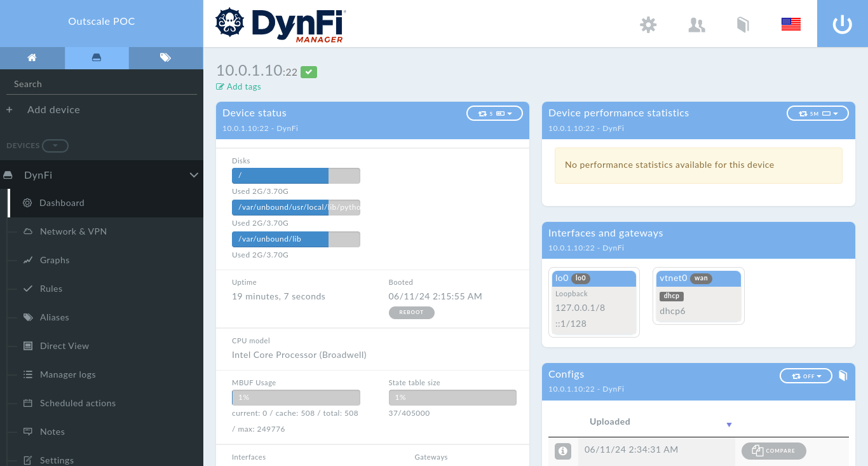Screen dimensions: 868x466
Task: Open Settings in sidebar menu
Action: point(57,460)
